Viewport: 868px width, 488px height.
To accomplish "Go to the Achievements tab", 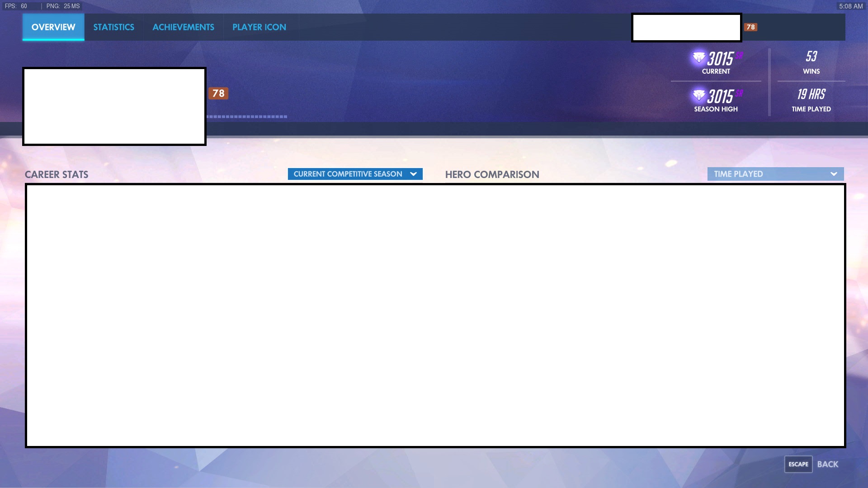I will [183, 27].
